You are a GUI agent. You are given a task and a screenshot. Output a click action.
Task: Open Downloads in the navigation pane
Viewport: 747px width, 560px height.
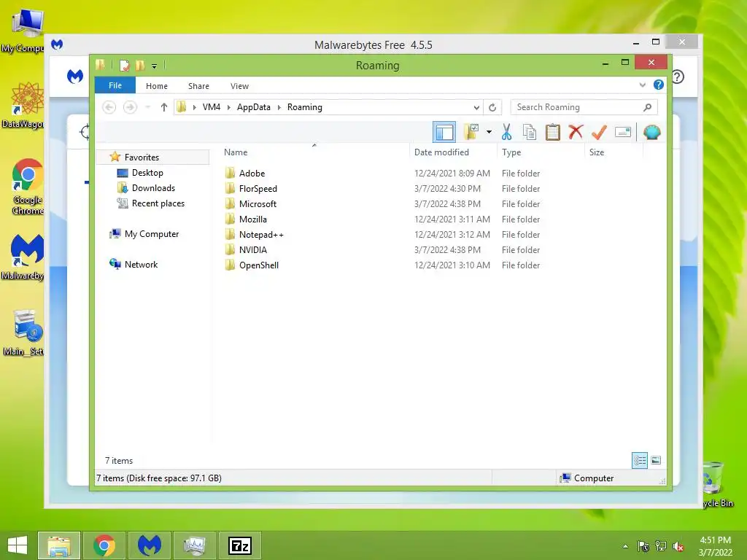pos(153,188)
